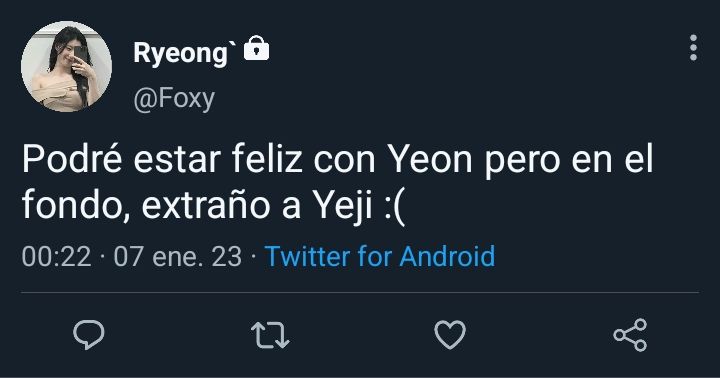Tap the name Yeon in the tweet
Screen dimensions: 720x378
(430, 159)
